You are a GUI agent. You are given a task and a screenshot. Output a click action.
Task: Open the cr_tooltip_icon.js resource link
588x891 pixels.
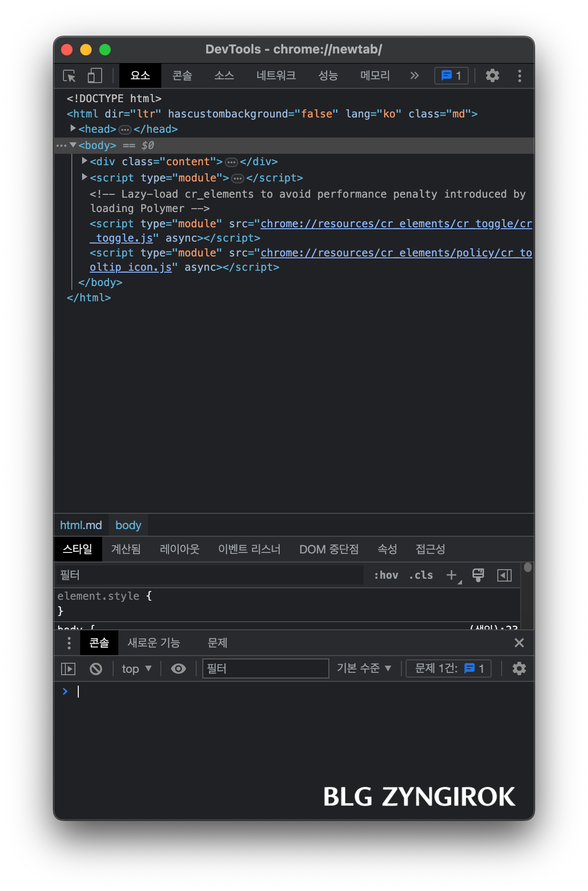311,260
